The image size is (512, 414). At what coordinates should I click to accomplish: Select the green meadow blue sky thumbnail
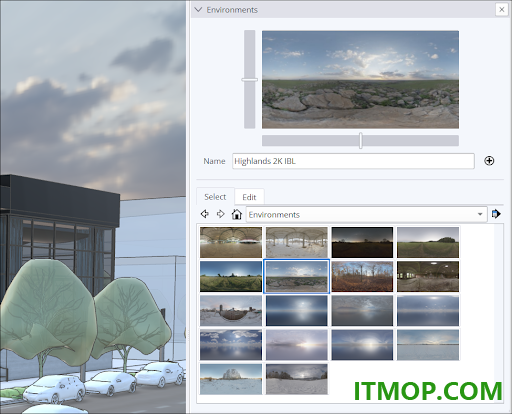click(x=231, y=276)
